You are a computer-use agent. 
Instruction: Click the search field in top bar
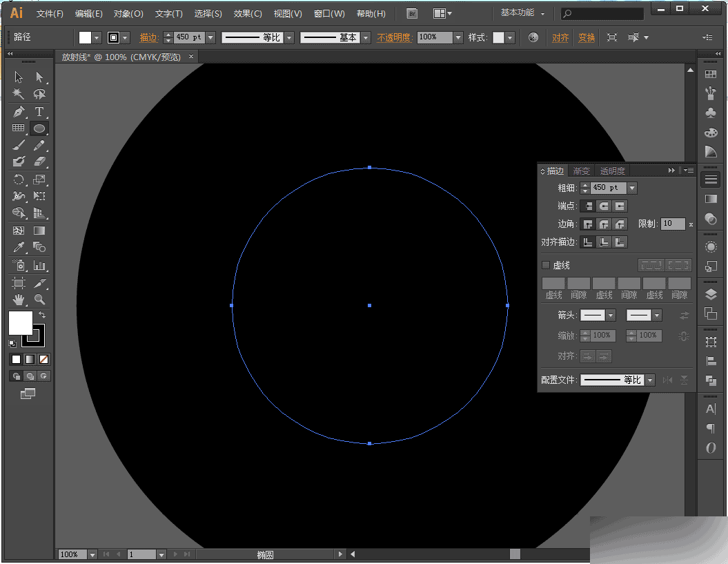pyautogui.click(x=602, y=14)
